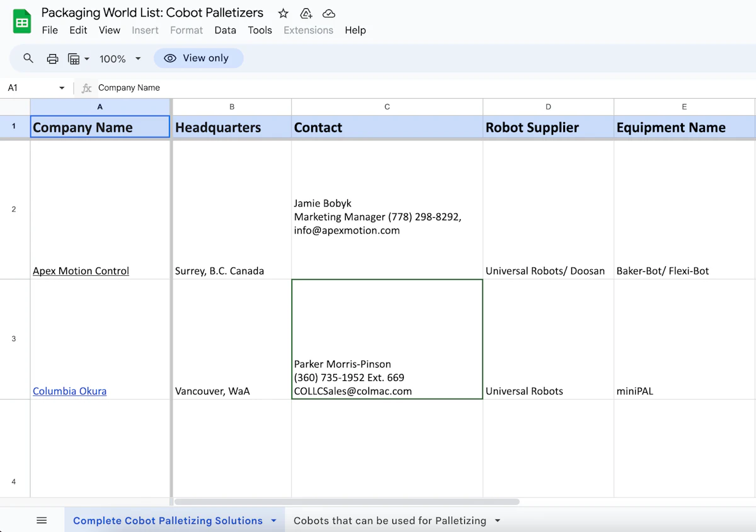Click the Headquarters header cell

(x=232, y=127)
